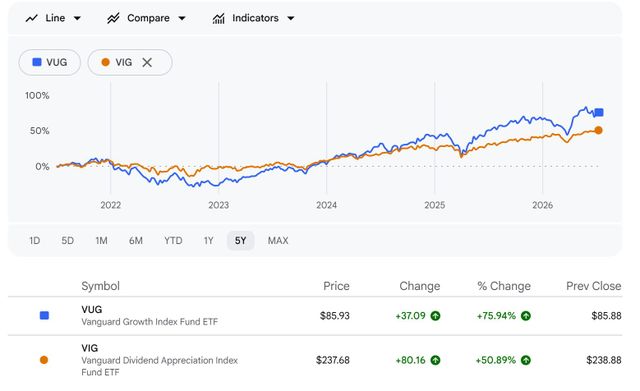This screenshot has height=391, width=640.
Task: Click the green up-arrow beside +50.89%
Action: pos(526,360)
